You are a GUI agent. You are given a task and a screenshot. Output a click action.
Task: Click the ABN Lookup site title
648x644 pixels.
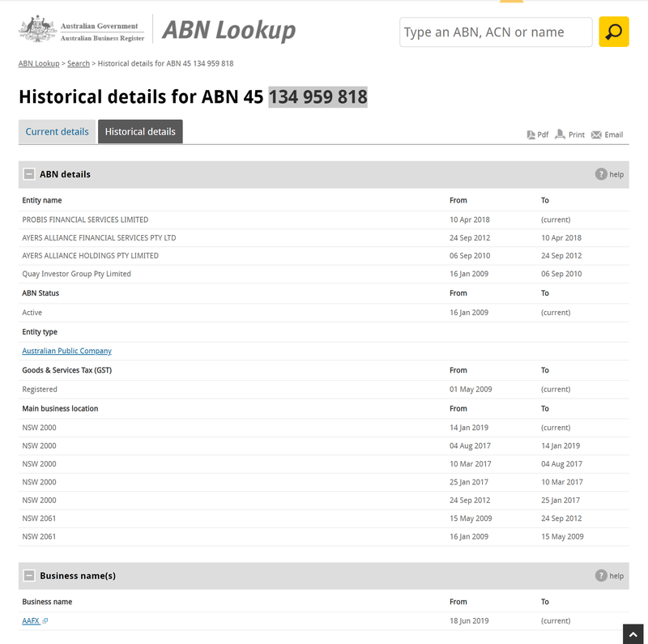click(x=228, y=31)
